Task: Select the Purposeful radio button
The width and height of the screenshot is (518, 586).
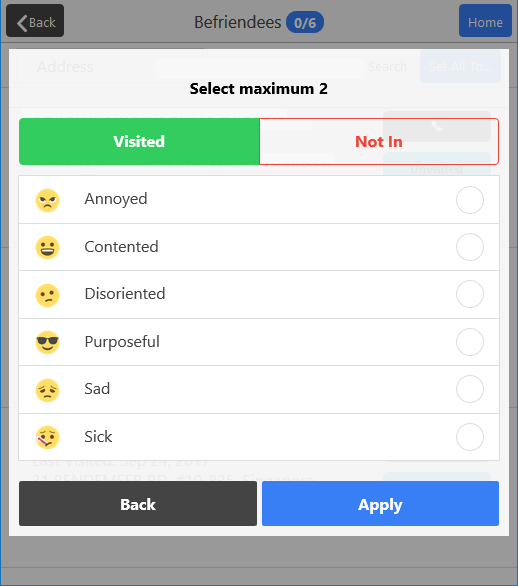Action: pos(470,342)
